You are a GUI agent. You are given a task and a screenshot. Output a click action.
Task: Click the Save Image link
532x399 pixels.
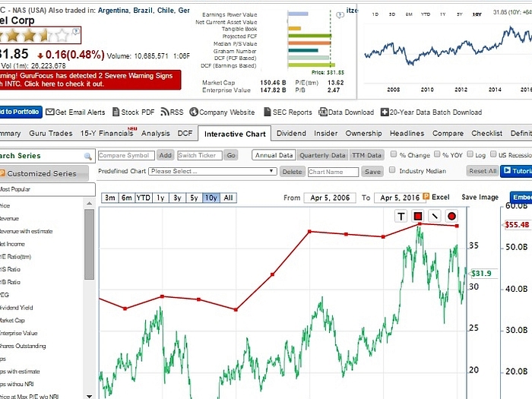480,198
